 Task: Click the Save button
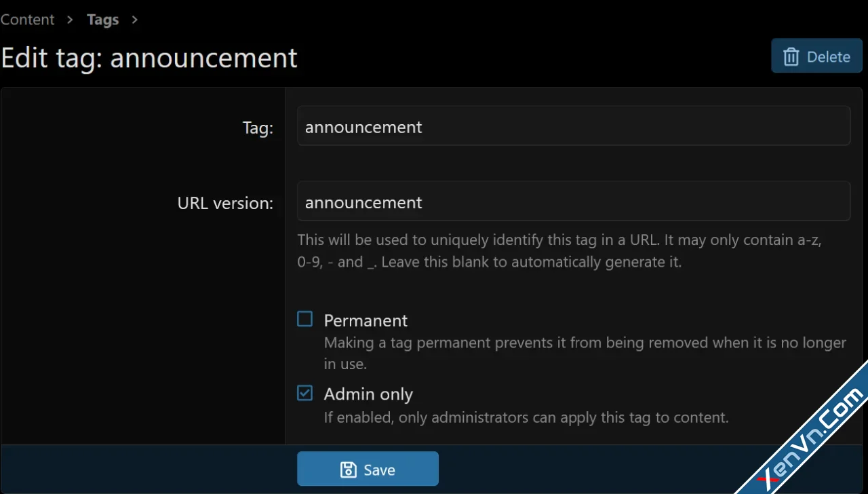(x=368, y=469)
